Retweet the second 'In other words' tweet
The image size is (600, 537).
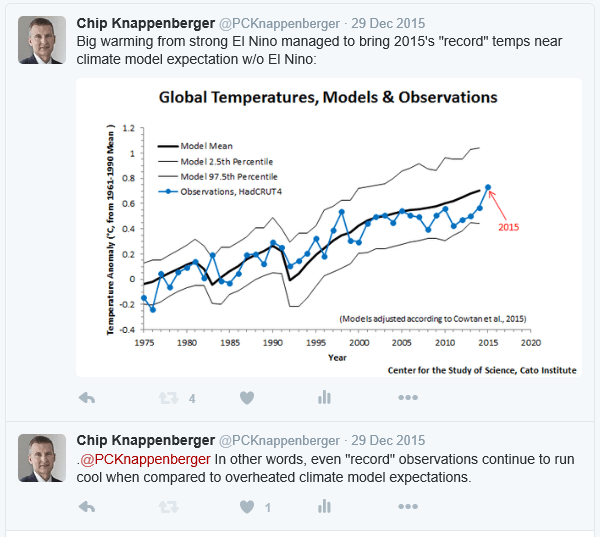point(166,507)
